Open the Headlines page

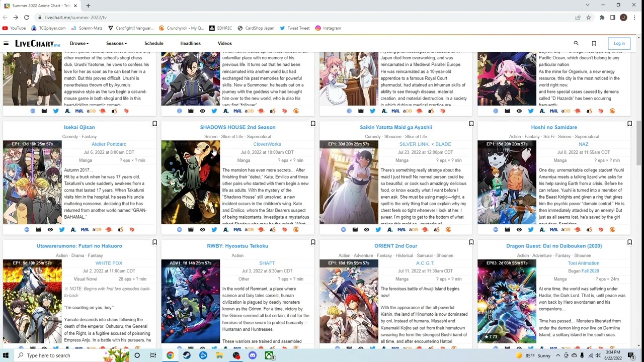click(190, 43)
